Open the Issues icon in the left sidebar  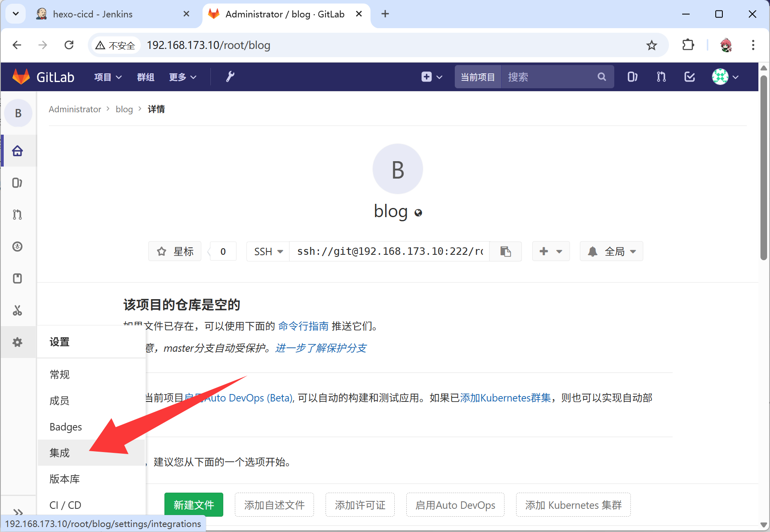(17, 183)
